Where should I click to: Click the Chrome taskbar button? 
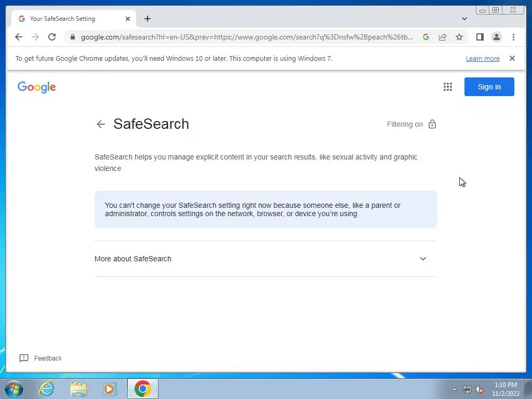point(142,389)
